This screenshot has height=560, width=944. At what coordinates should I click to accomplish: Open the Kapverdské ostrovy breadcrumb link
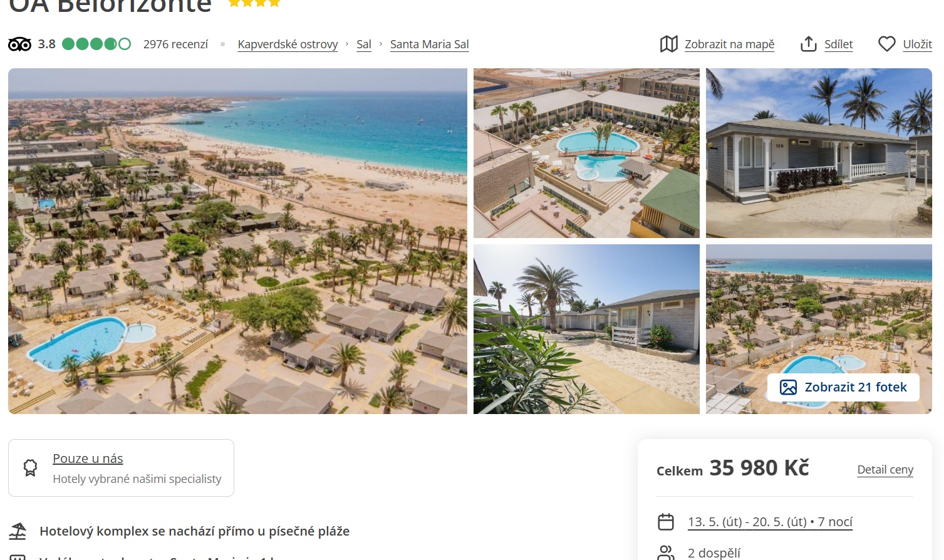pyautogui.click(x=288, y=44)
